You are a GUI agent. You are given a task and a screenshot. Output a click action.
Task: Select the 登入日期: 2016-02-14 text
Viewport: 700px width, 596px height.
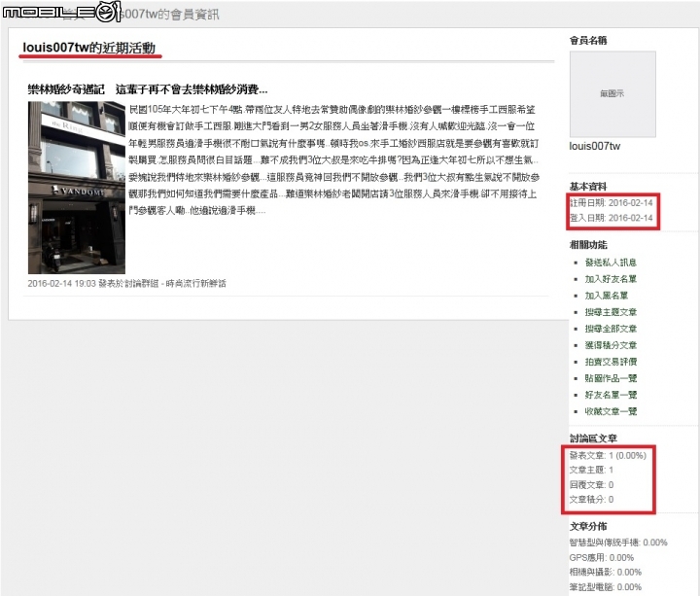[x=611, y=218]
